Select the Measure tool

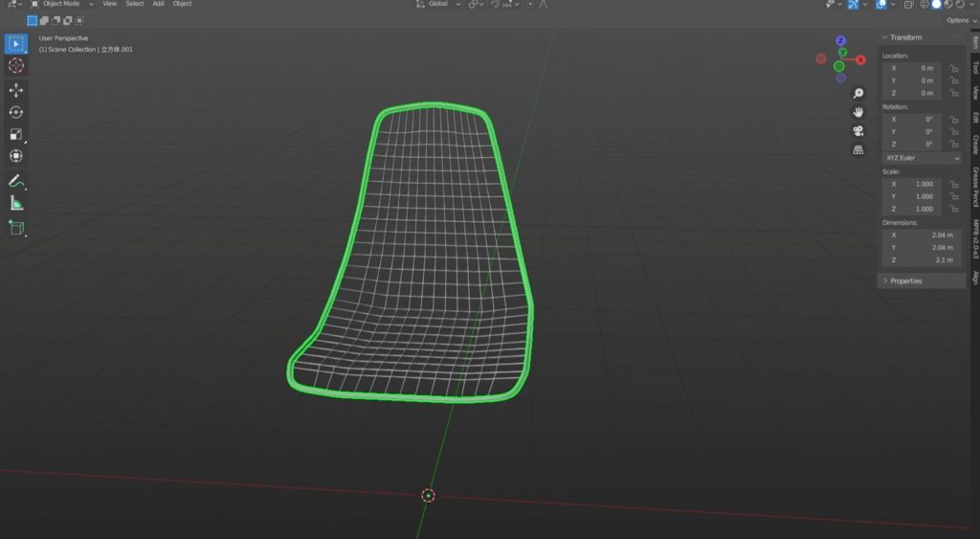(x=16, y=203)
